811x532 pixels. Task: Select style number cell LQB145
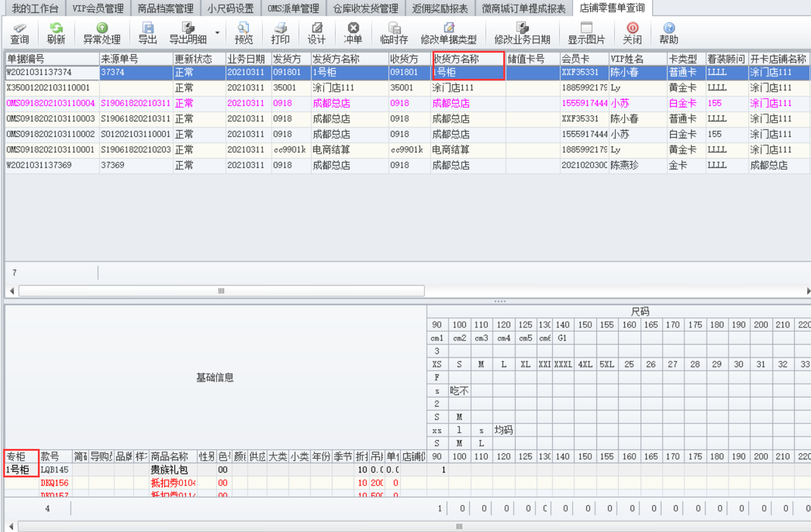click(56, 471)
